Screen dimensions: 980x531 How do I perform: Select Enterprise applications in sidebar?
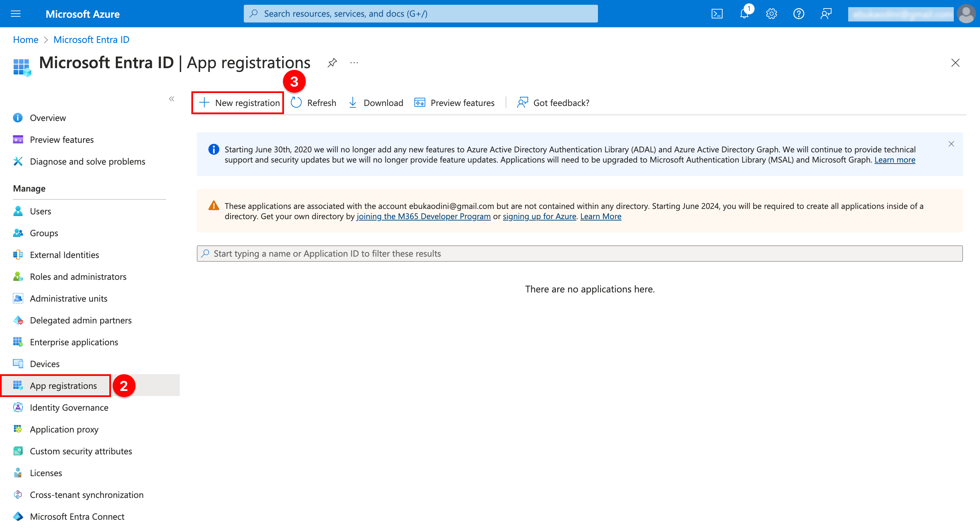click(74, 342)
